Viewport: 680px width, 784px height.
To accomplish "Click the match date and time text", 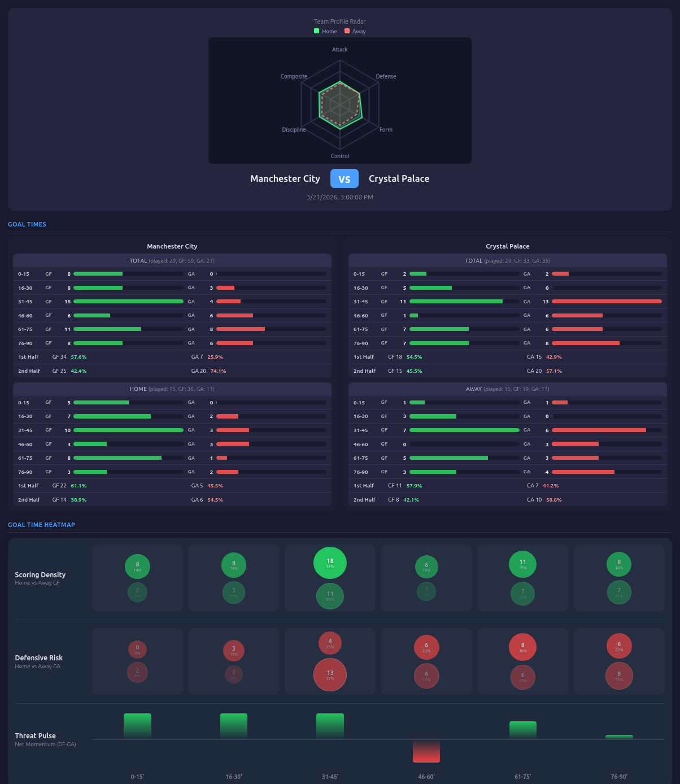I will coord(339,197).
